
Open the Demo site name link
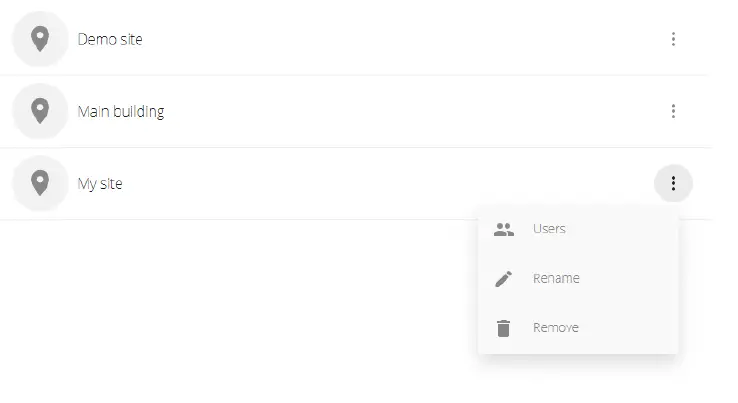(x=110, y=40)
